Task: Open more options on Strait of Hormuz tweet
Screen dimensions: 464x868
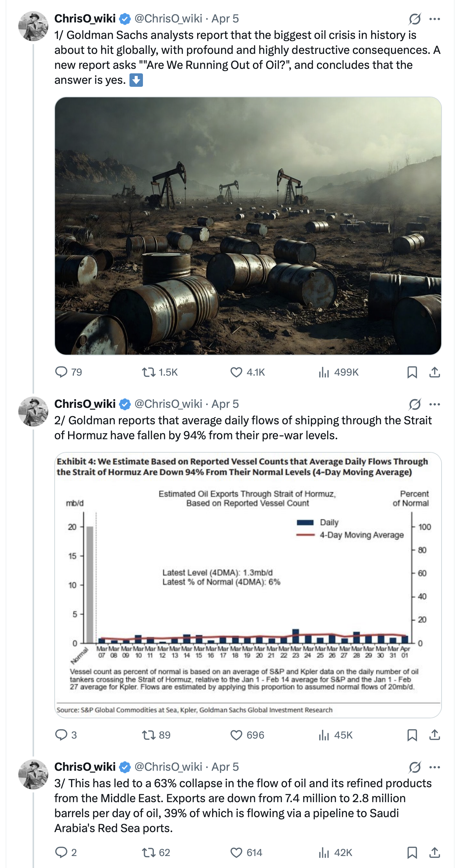Action: 434,404
